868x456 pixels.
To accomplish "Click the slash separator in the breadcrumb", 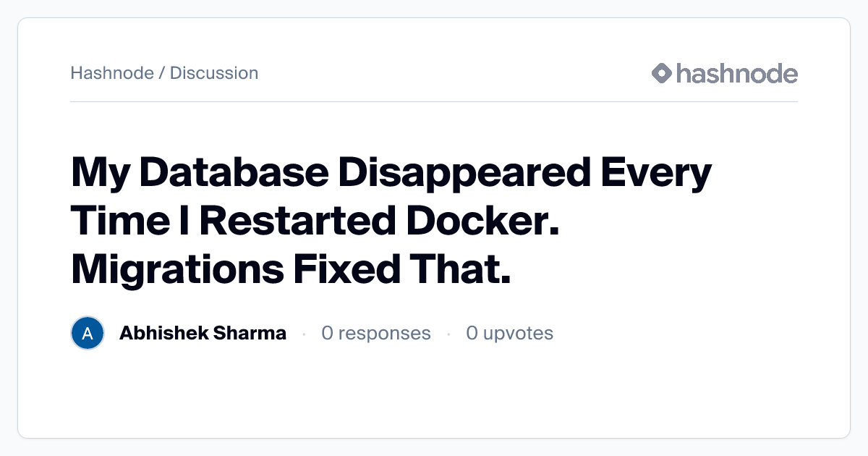I will pyautogui.click(x=162, y=73).
